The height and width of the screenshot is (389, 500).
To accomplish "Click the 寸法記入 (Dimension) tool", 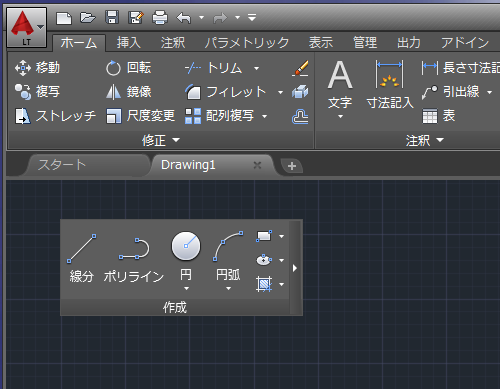I will [390, 84].
